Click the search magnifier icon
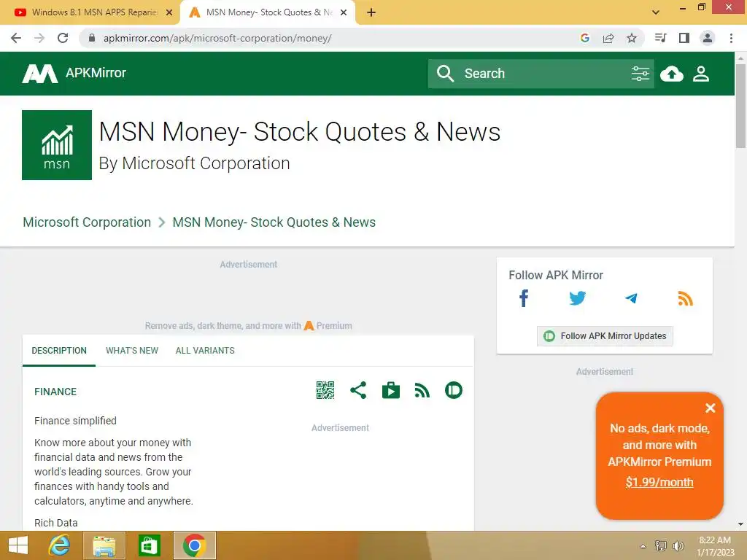The image size is (747, 560). click(x=445, y=74)
